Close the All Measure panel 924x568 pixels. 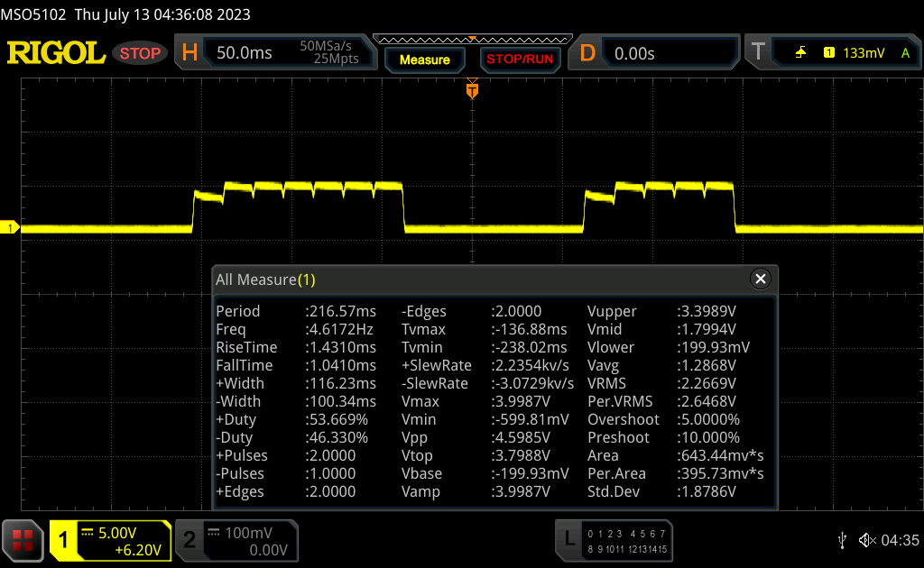[x=760, y=279]
